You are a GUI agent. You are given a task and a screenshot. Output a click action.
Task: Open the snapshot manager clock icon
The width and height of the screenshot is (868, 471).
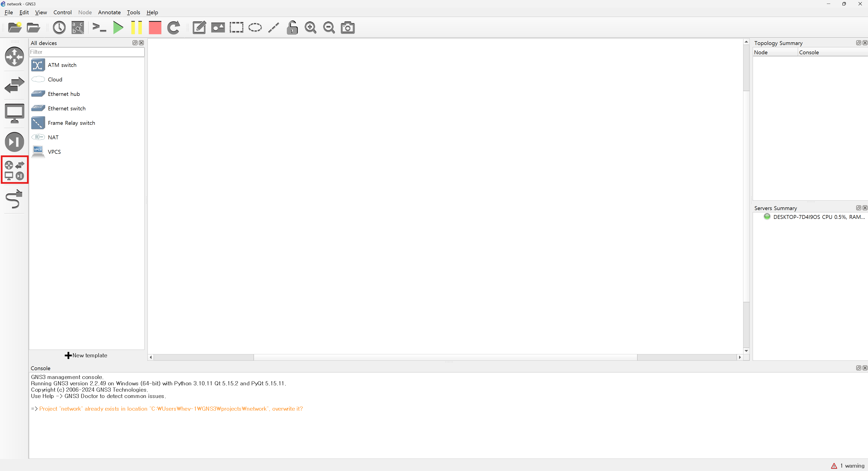59,28
